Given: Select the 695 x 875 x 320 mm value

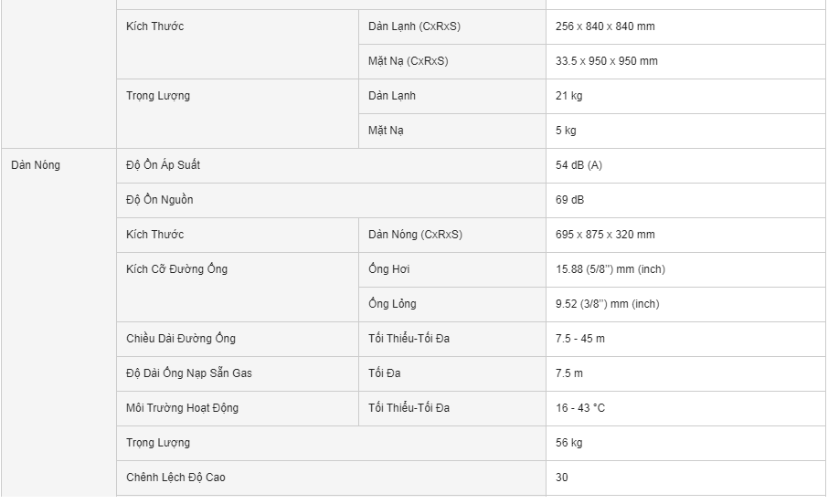Looking at the screenshot, I should click(605, 235).
